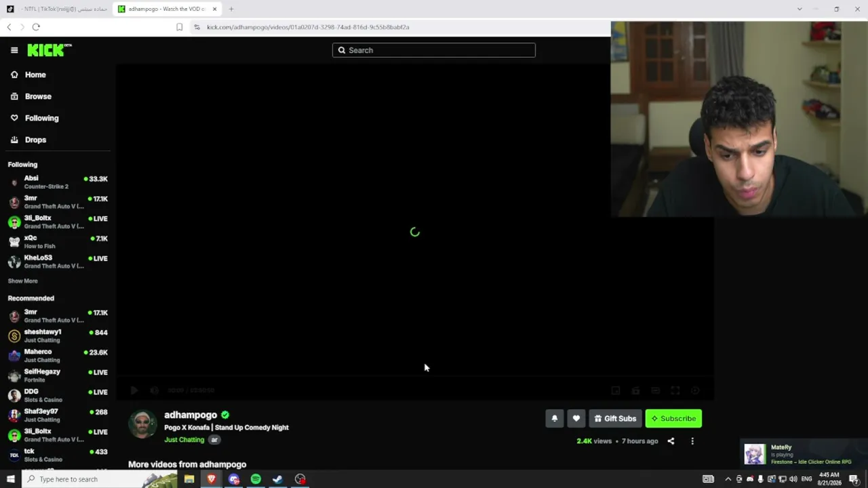This screenshot has width=868, height=488.
Task: Open Absi channel playing Counter-Strike 2
Action: pos(58,182)
